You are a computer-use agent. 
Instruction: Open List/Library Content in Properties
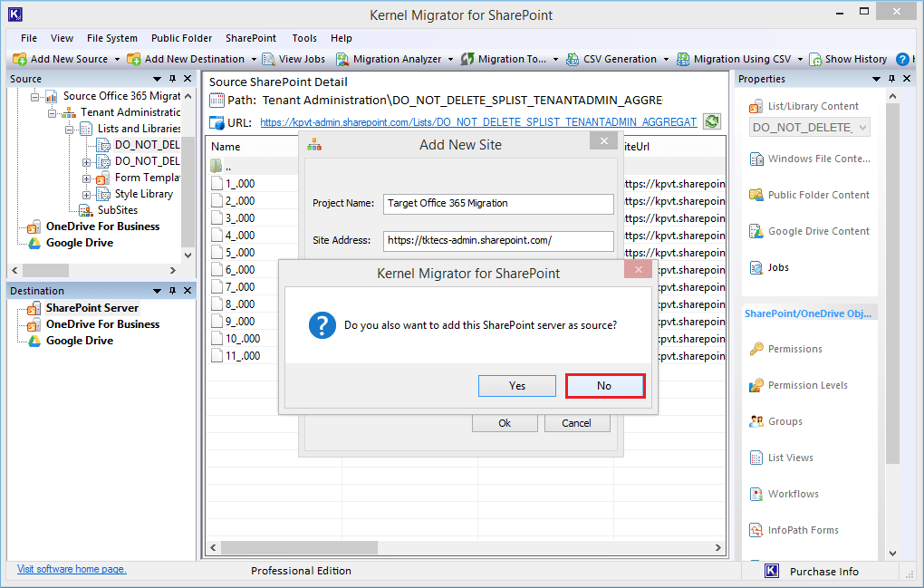pos(804,106)
